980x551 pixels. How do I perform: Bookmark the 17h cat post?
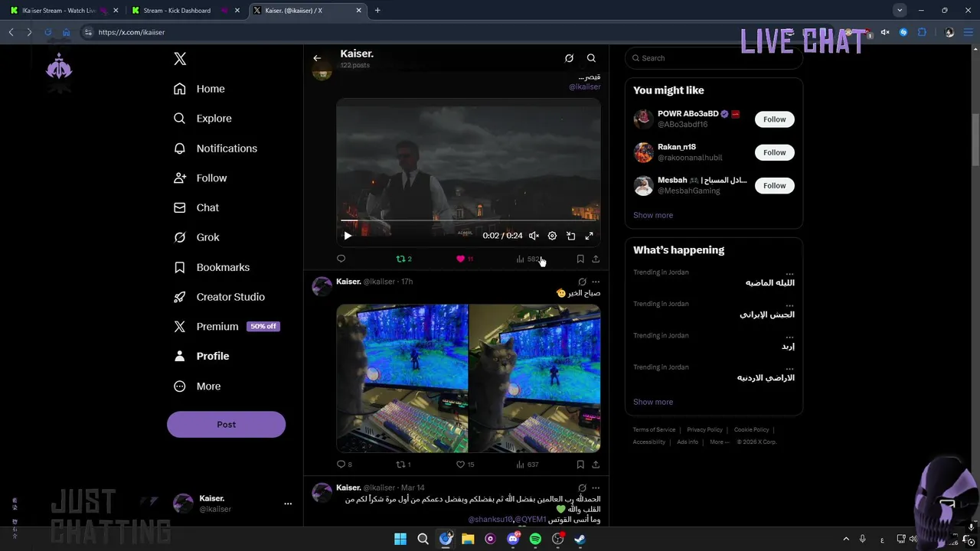tap(580, 465)
